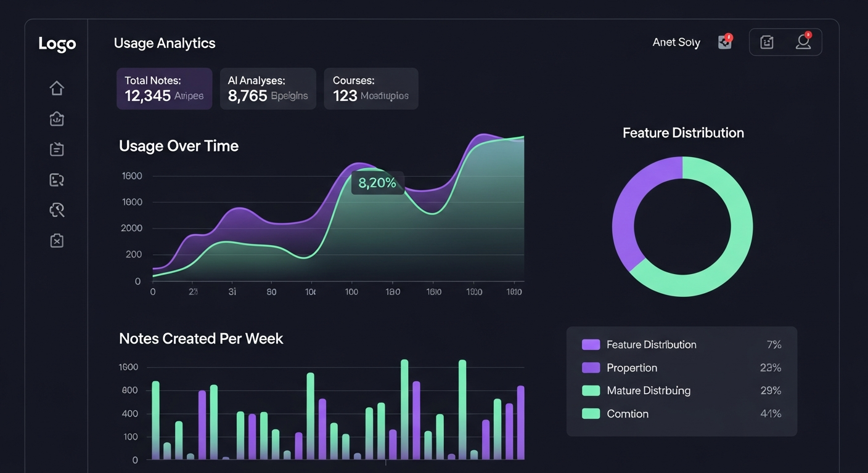Click the 8,20% tooltip on the chart

point(377,183)
